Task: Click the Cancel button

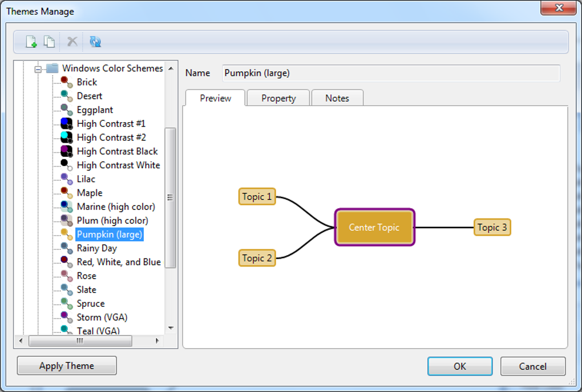Action: pyautogui.click(x=532, y=366)
